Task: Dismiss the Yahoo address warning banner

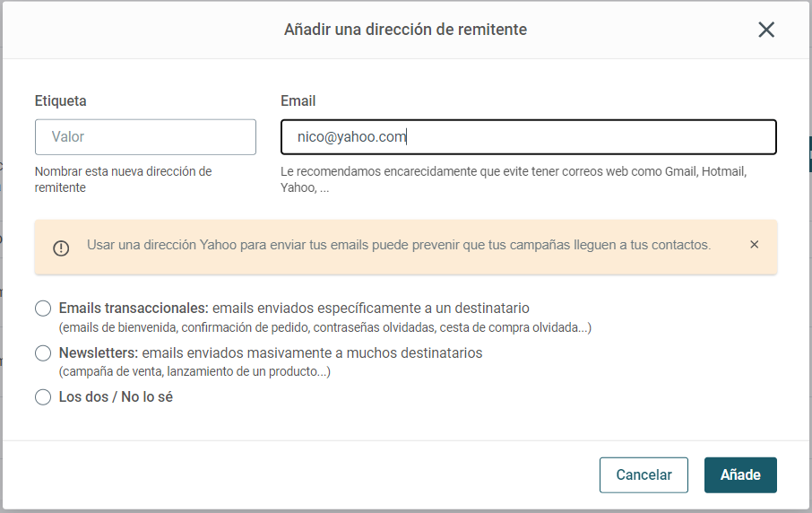Action: click(x=754, y=245)
